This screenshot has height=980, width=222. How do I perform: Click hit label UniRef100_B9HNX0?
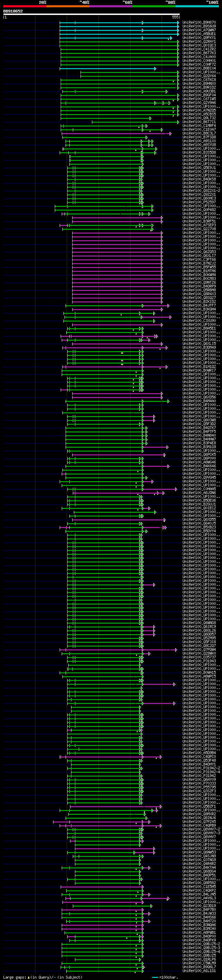199,84
